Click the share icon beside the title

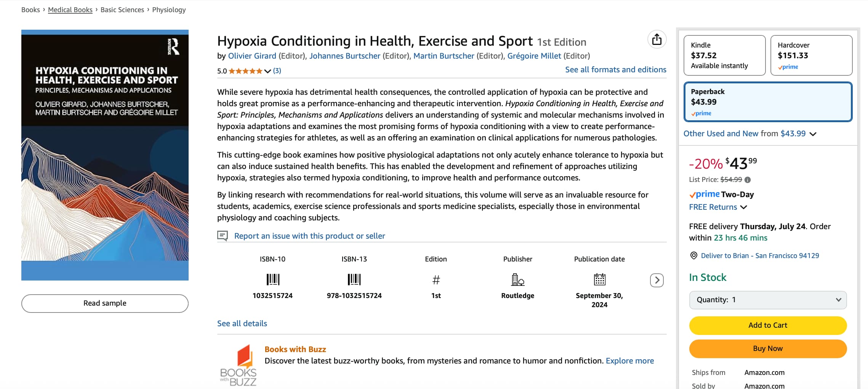[657, 39]
